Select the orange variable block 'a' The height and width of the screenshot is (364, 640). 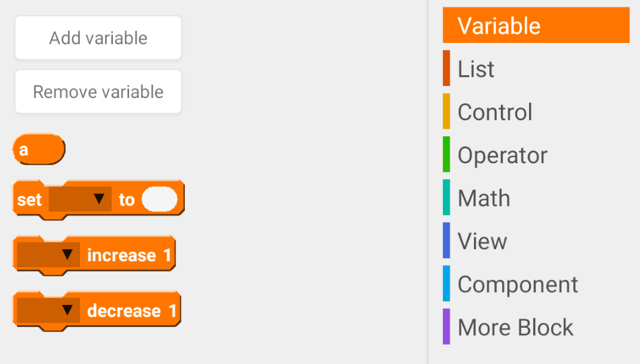point(38,149)
